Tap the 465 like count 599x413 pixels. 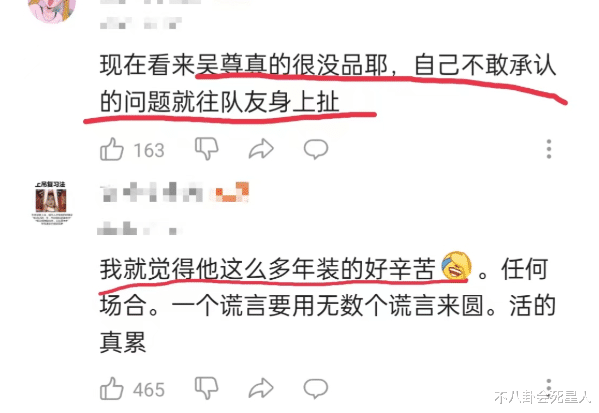[x=149, y=390]
